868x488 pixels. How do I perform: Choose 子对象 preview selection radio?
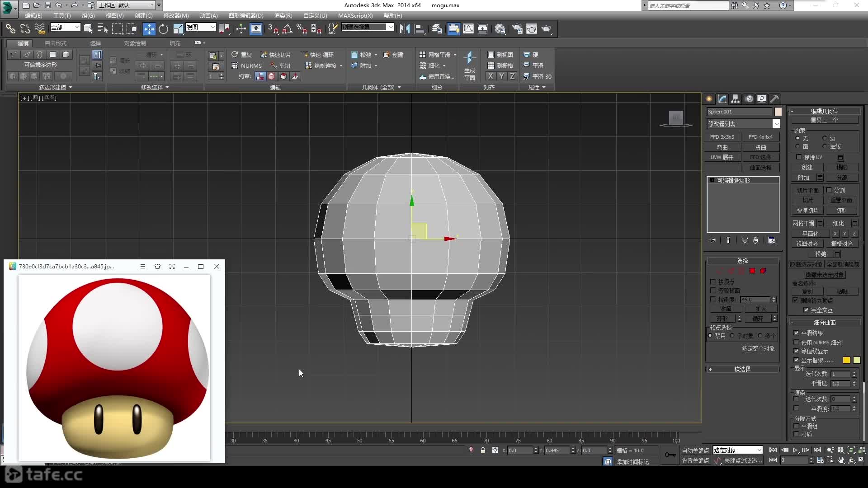(732, 336)
